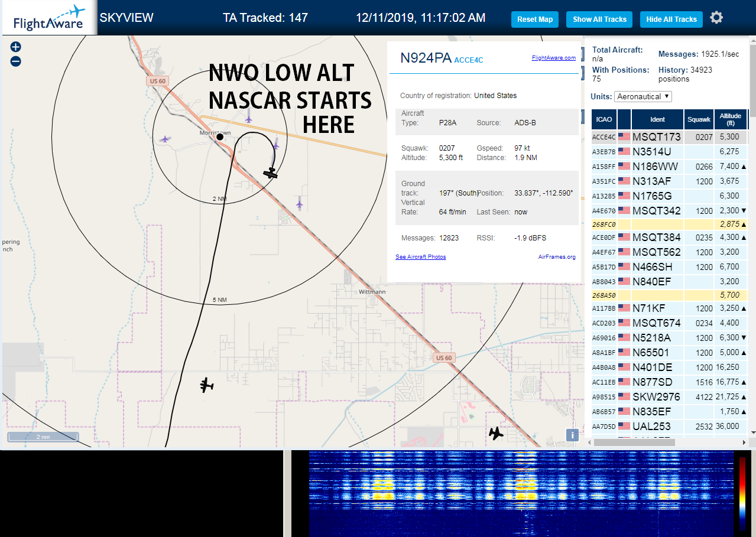Select the N313AF aircraft row
The image size is (756, 537).
click(x=669, y=181)
